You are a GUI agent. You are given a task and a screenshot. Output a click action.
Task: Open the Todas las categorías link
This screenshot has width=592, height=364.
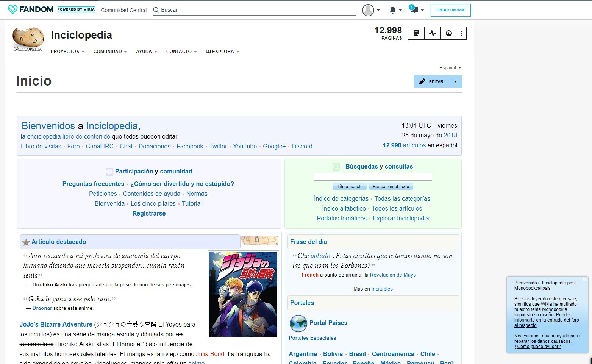402,198
